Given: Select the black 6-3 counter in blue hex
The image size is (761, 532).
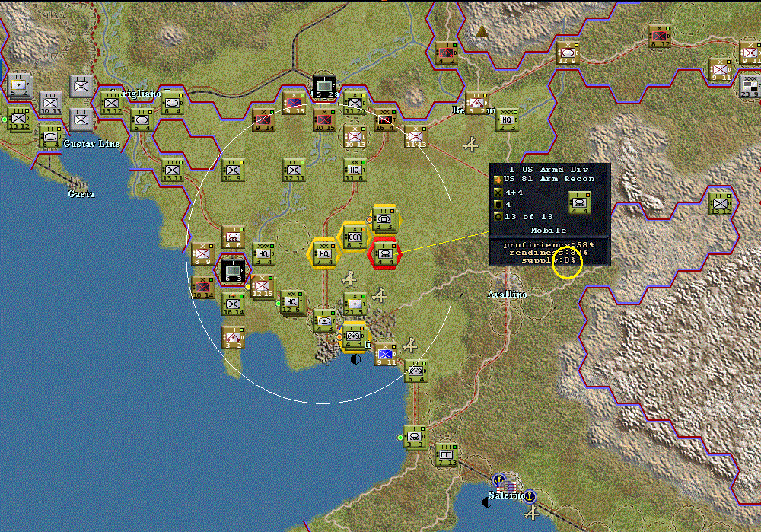Looking at the screenshot, I should click(233, 271).
